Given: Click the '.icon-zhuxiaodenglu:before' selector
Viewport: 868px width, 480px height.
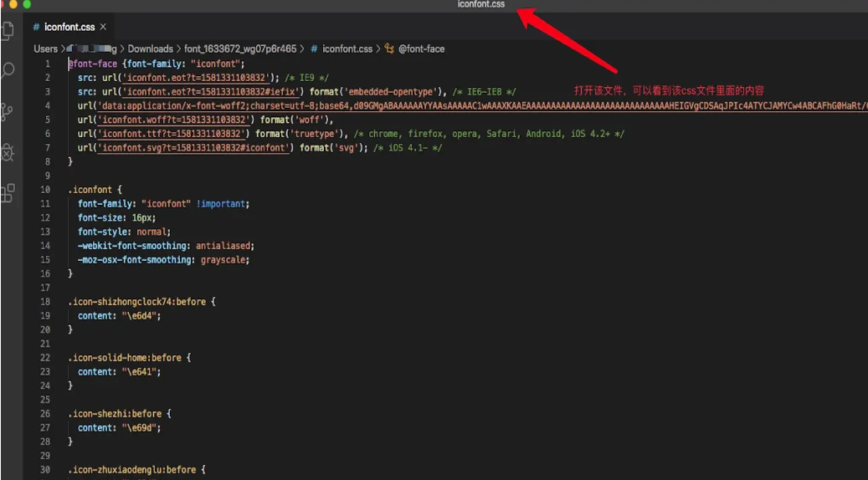Looking at the screenshot, I should pyautogui.click(x=131, y=469).
